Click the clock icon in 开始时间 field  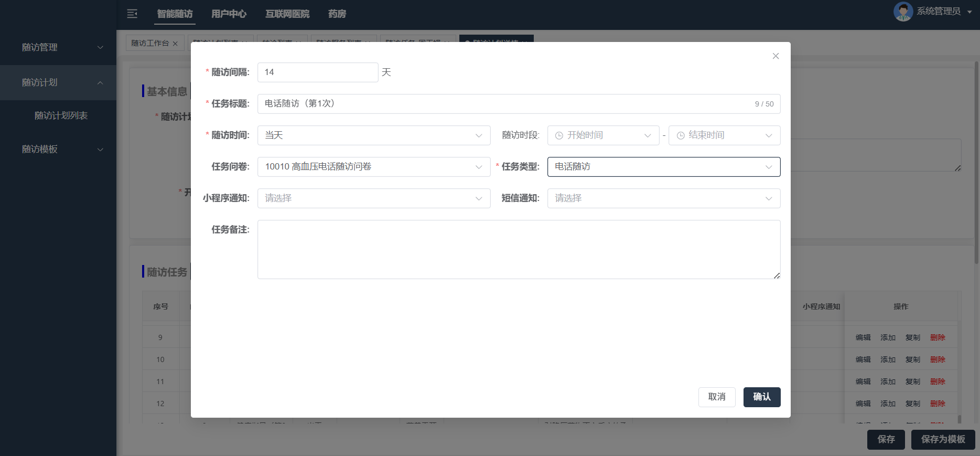pyautogui.click(x=559, y=135)
